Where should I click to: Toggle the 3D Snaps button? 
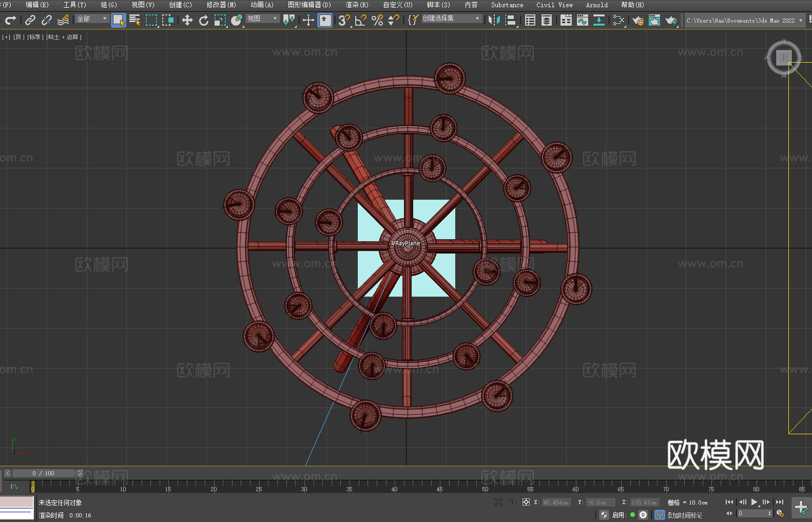point(344,20)
